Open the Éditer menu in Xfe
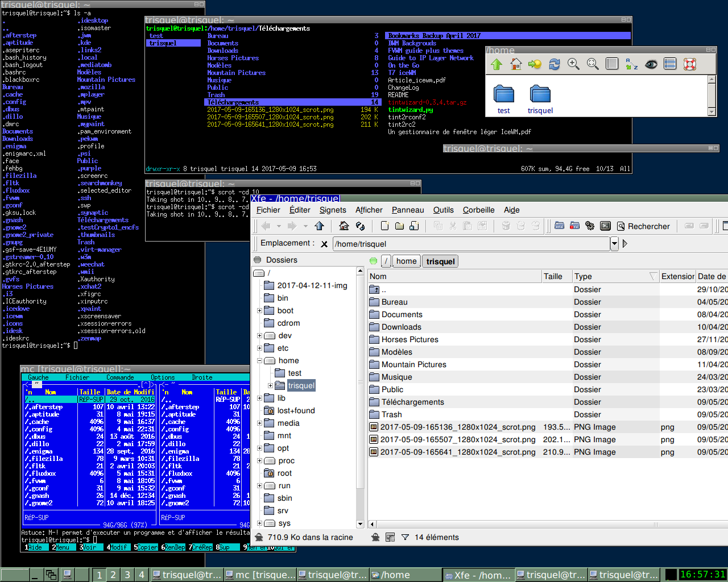Screen dimensions: 728x582 pos(300,210)
